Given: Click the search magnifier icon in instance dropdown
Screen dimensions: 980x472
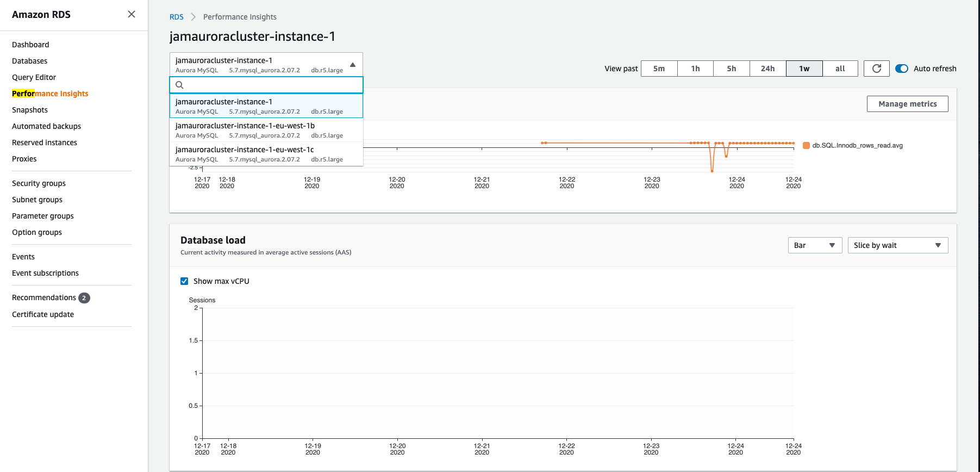Looking at the screenshot, I should point(179,85).
